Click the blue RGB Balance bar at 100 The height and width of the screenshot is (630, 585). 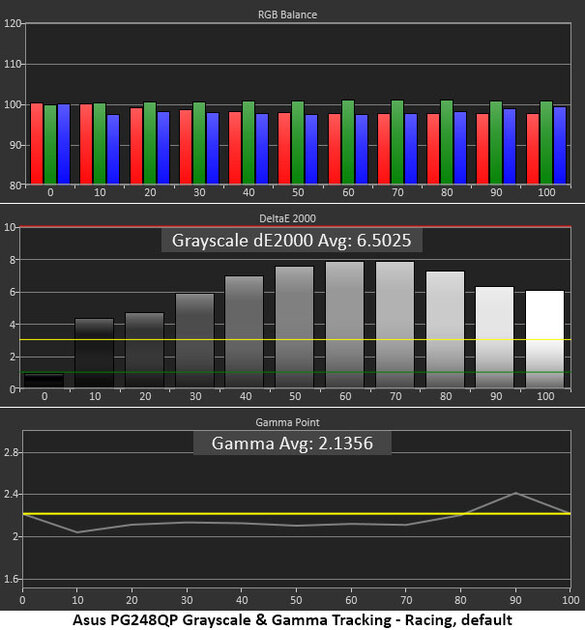(560, 145)
